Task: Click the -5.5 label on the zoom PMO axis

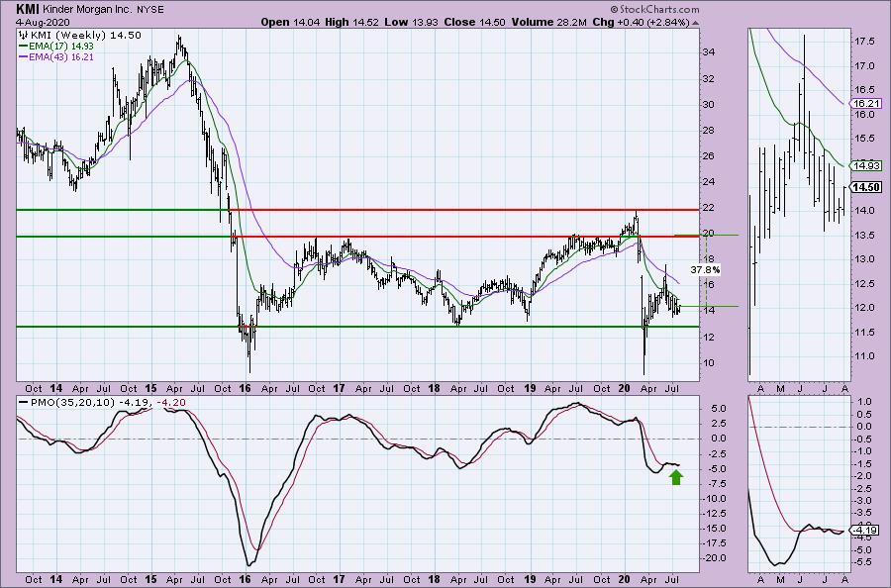Action: coord(863,562)
